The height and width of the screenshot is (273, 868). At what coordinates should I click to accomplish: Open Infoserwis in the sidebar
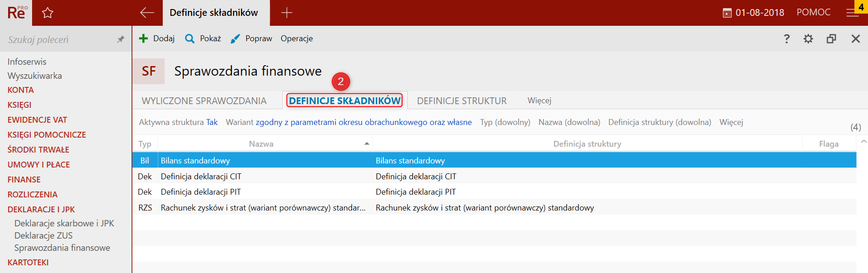(27, 62)
